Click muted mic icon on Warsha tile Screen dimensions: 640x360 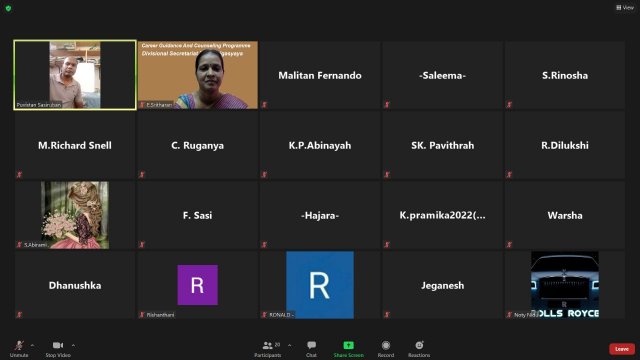click(x=509, y=245)
